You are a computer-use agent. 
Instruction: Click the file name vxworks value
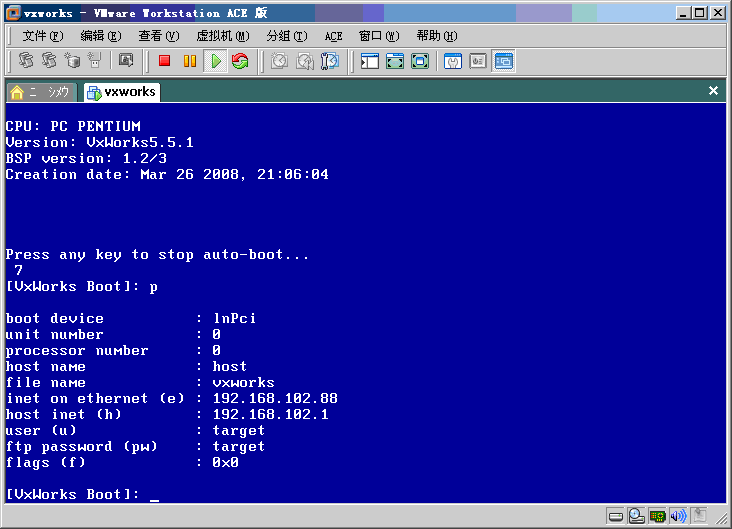point(243,382)
